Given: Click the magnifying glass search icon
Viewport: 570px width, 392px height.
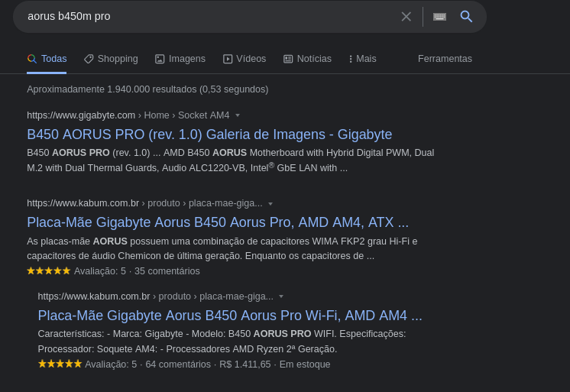Looking at the screenshot, I should (466, 16).
